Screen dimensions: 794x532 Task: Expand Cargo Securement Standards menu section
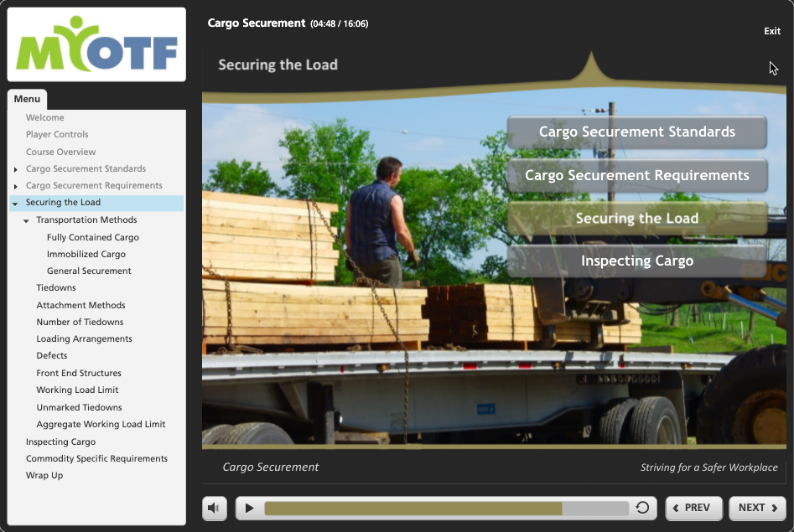(x=16, y=169)
